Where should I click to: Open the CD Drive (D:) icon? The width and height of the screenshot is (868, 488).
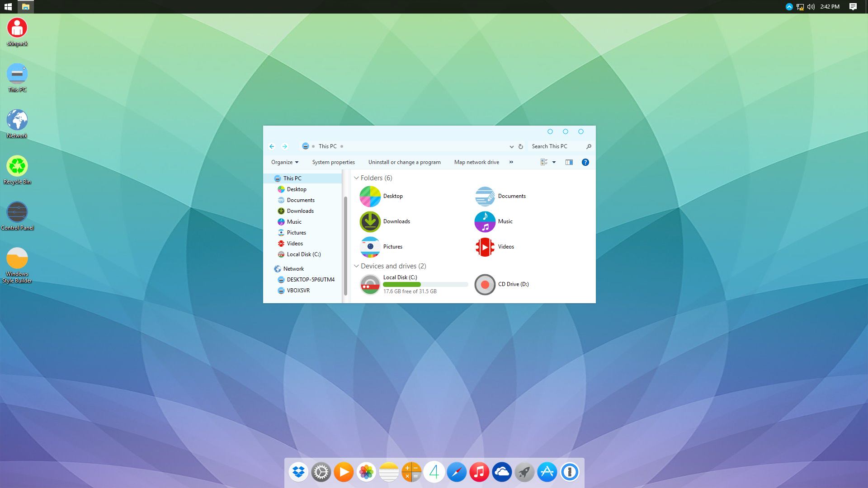(485, 284)
